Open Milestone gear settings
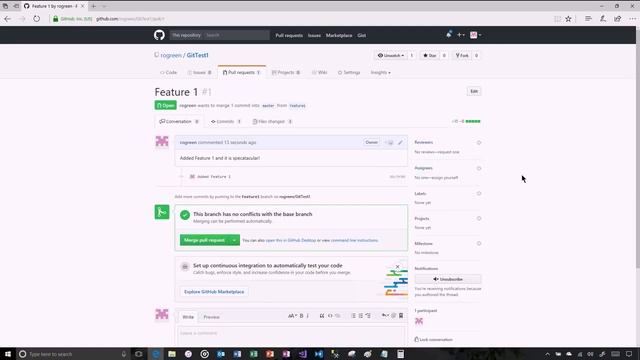This screenshot has height=360, width=640. click(x=479, y=244)
